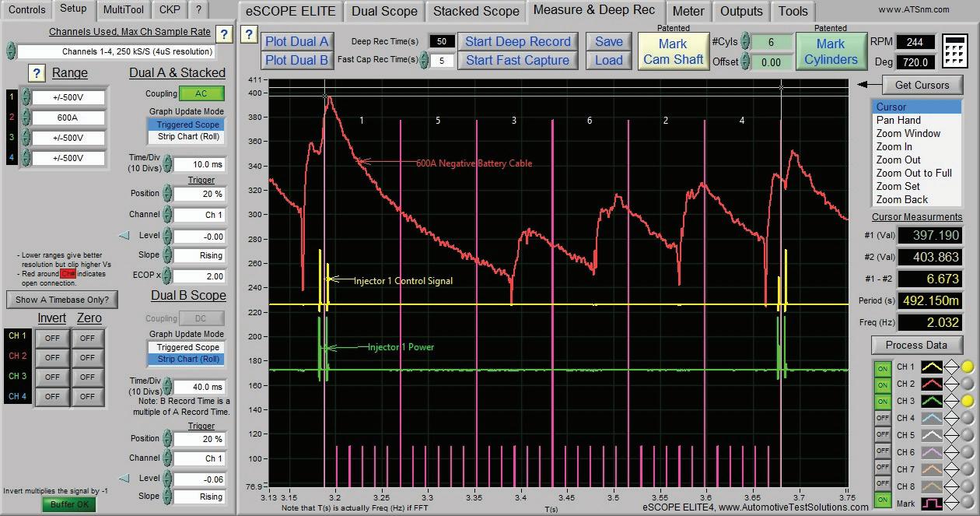Toggle Invert for CH 1
Screen dimensions: 980x516
[52, 338]
